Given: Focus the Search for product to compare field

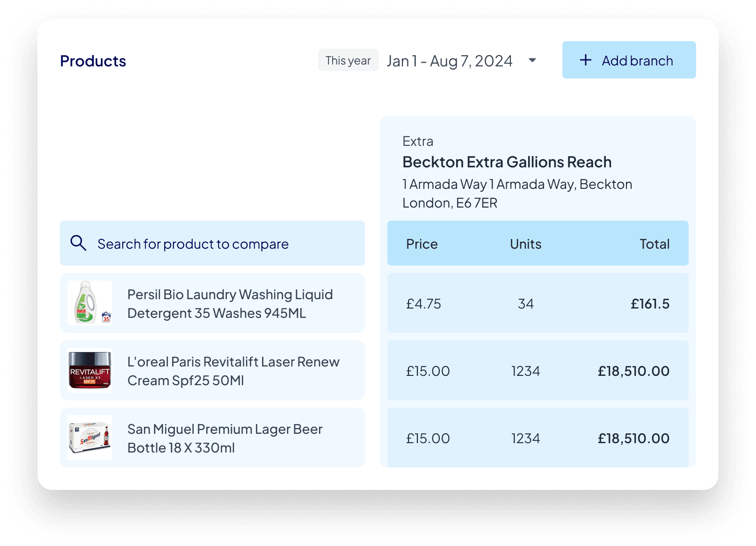Looking at the screenshot, I should click(212, 243).
